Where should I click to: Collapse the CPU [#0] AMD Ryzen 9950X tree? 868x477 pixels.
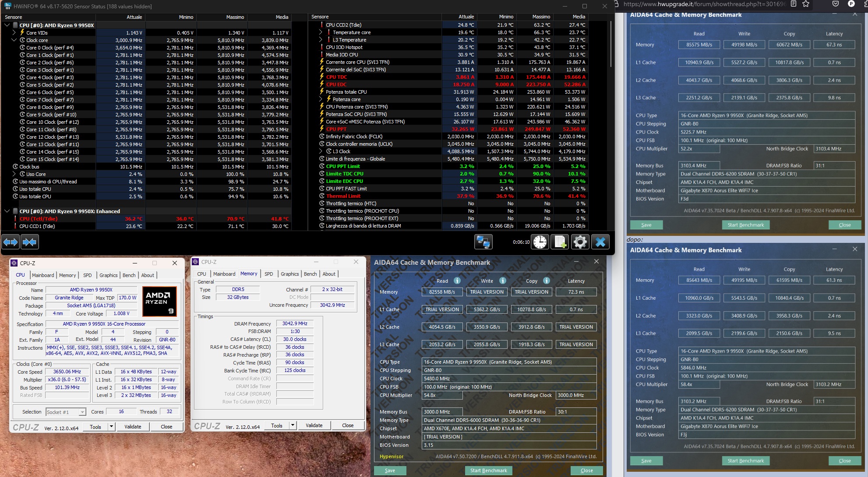[7, 25]
